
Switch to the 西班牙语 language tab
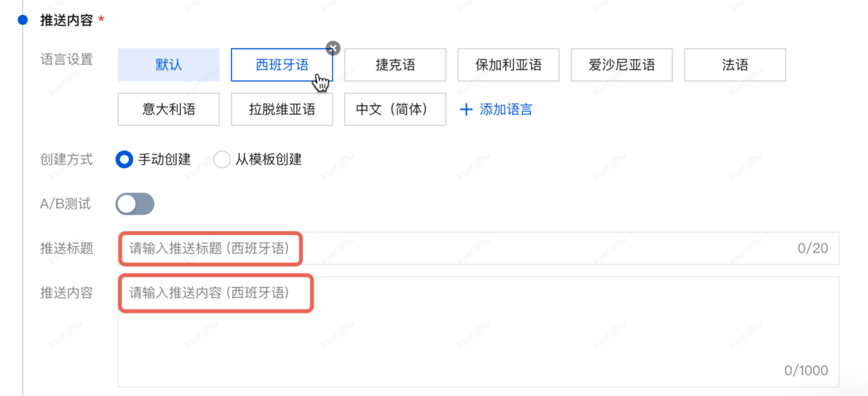click(282, 65)
